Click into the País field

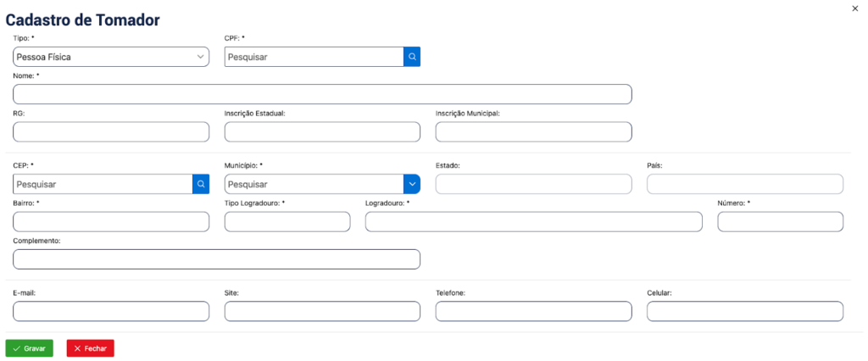(744, 184)
